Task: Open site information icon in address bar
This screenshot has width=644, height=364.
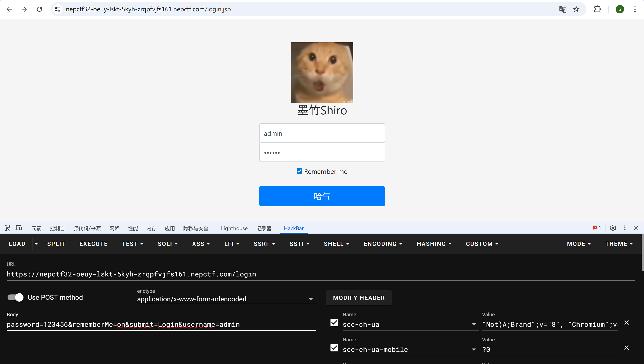Action: tap(58, 9)
